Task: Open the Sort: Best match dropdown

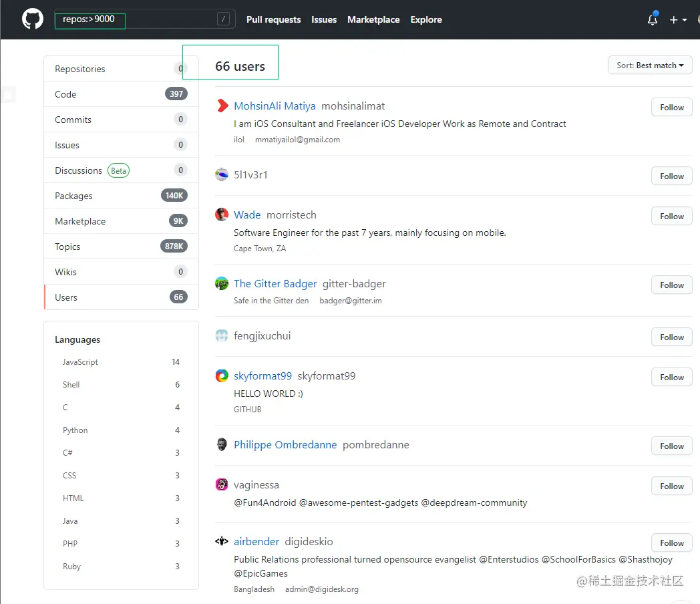Action: (x=649, y=65)
